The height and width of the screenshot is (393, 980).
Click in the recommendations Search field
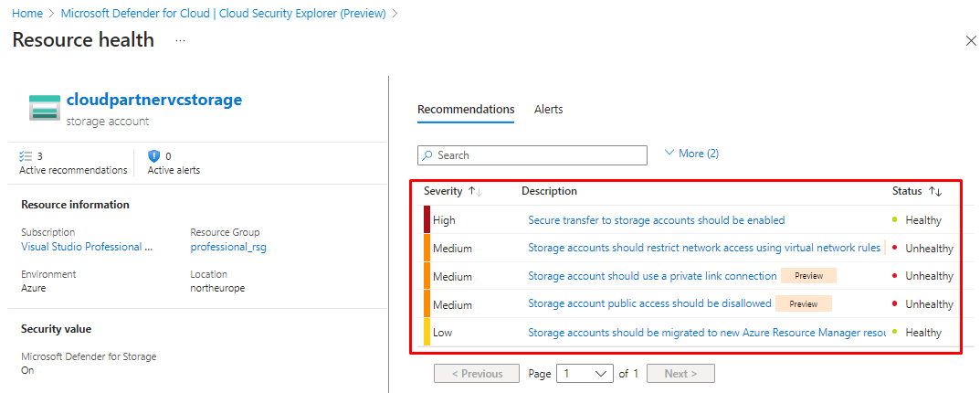click(539, 155)
